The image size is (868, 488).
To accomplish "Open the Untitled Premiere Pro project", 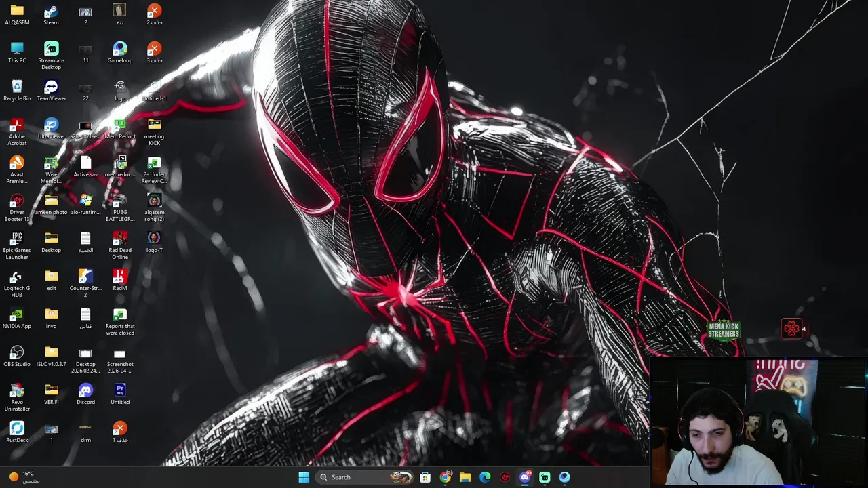I will pos(120,394).
